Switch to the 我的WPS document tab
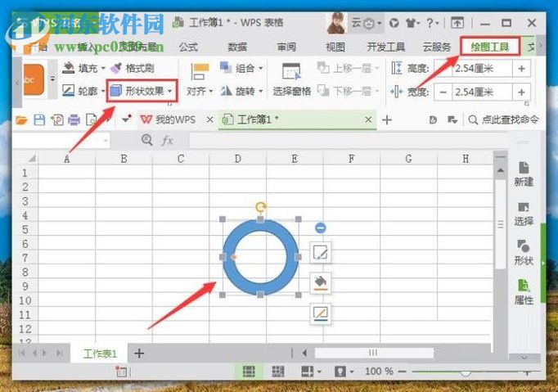 (168, 119)
